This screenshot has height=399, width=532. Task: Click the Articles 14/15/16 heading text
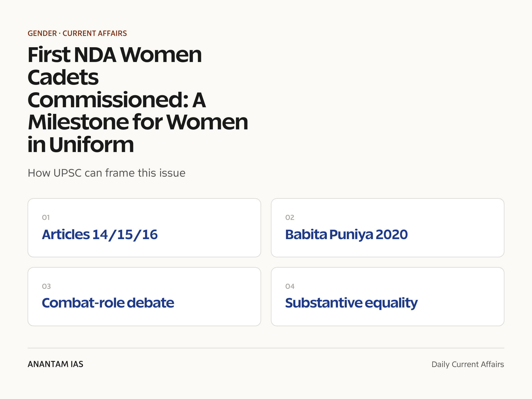(100, 234)
